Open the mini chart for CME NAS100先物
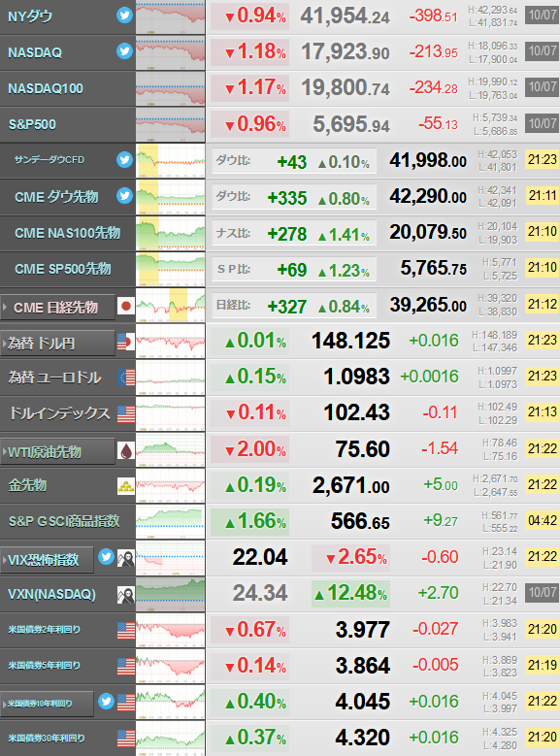Image resolution: width=560 pixels, height=756 pixels. pyautogui.click(x=170, y=233)
